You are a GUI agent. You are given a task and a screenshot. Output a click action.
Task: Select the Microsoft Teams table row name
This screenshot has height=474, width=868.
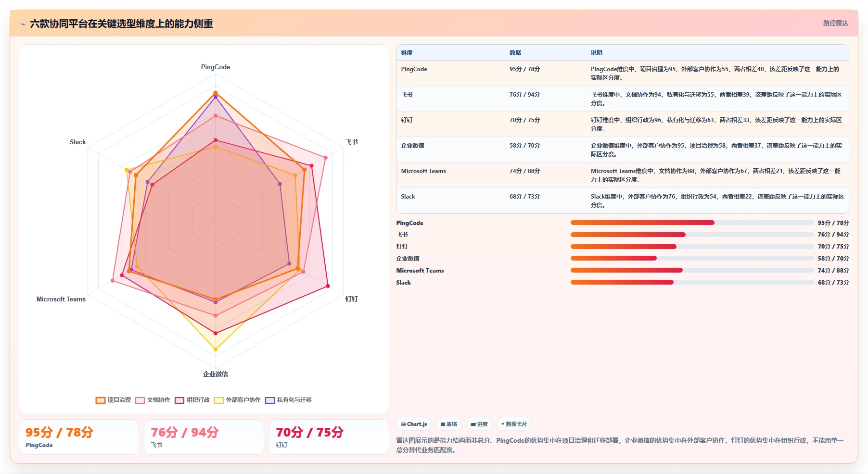(x=423, y=171)
